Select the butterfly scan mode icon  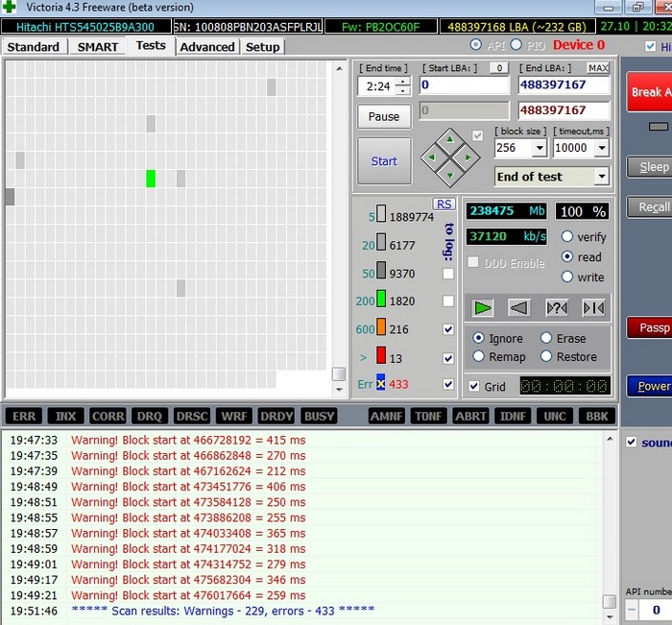point(593,307)
